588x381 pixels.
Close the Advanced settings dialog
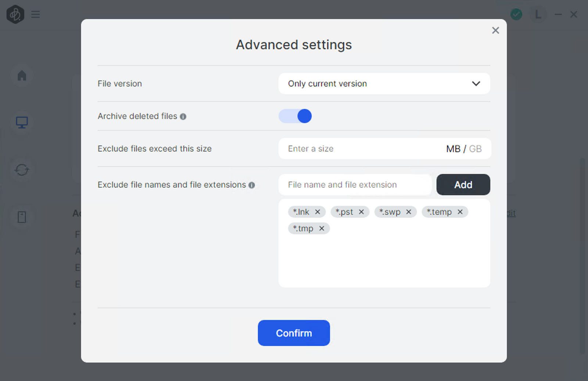coord(495,30)
